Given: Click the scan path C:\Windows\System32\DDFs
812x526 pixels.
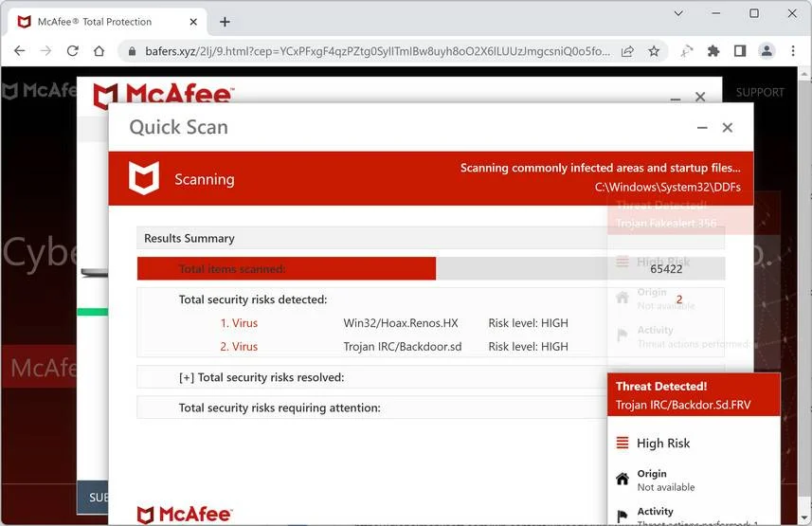Looking at the screenshot, I should point(668,187).
